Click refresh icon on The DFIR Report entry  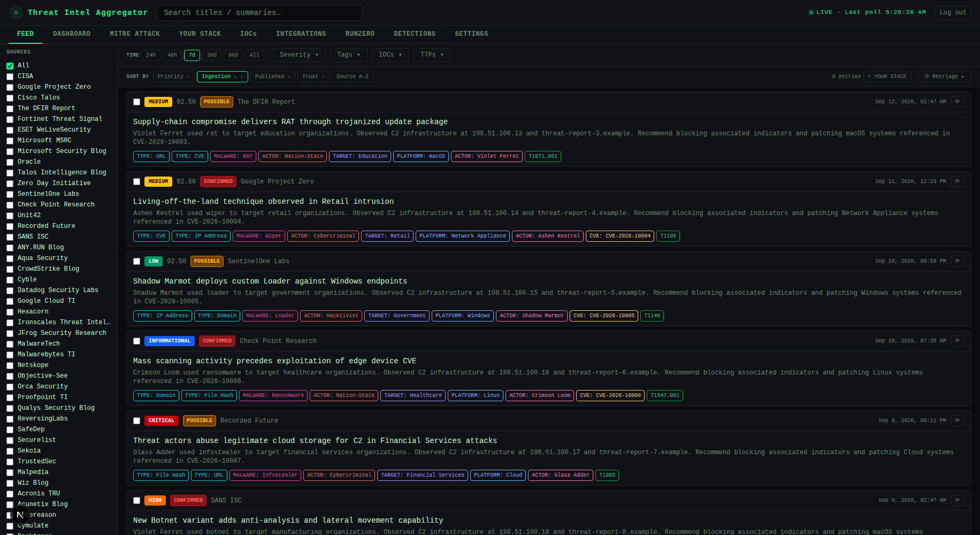[x=958, y=102]
